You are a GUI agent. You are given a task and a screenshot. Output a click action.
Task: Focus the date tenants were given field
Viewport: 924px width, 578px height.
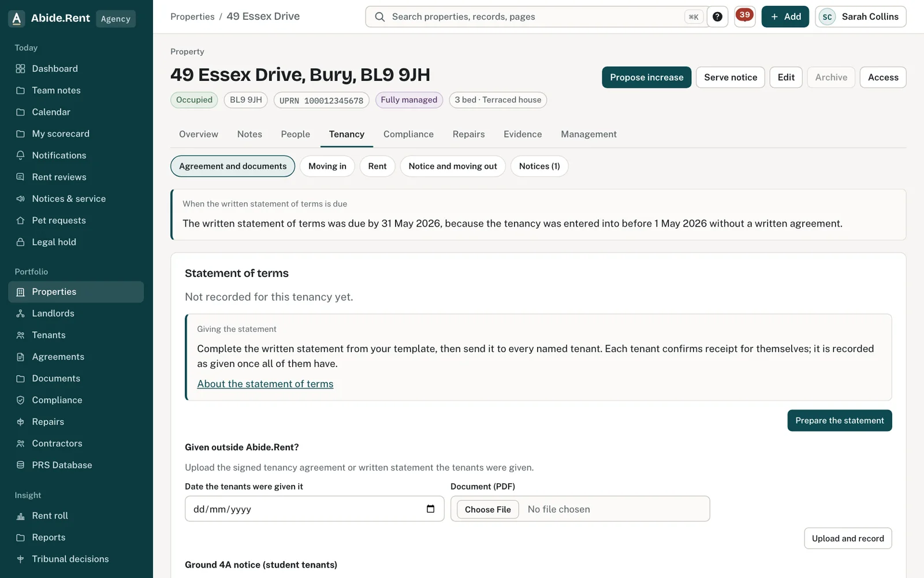tap(314, 509)
